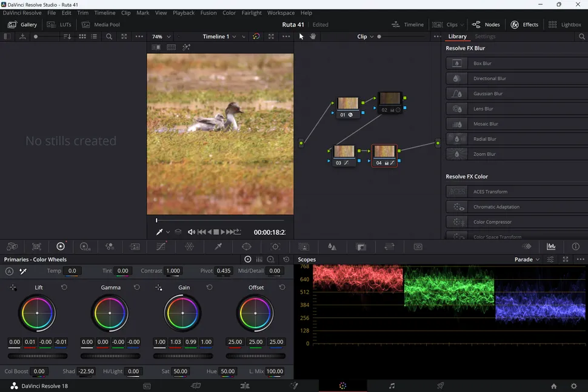Toggle auto balance A button
Screen dimensions: 588x392
click(x=9, y=271)
